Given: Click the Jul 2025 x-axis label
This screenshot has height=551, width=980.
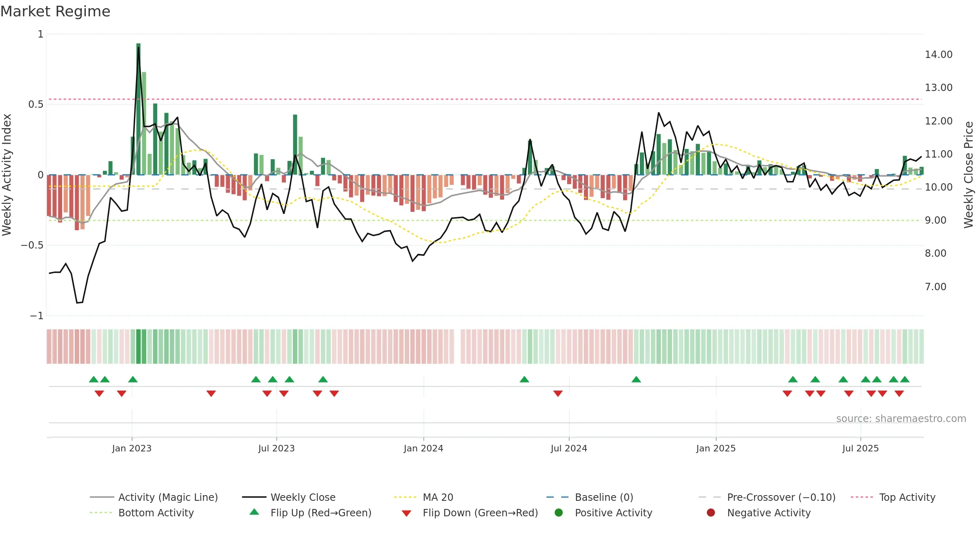Looking at the screenshot, I should (x=860, y=448).
